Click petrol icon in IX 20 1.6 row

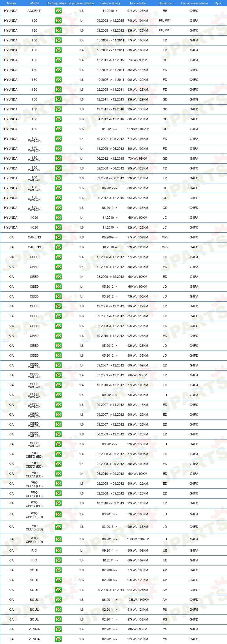tap(58, 227)
